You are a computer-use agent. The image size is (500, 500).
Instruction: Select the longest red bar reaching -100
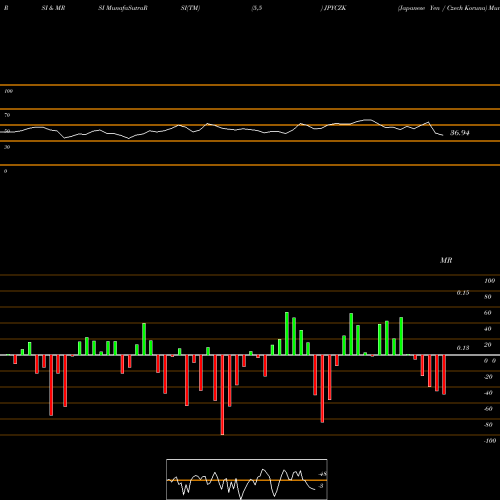click(x=222, y=395)
